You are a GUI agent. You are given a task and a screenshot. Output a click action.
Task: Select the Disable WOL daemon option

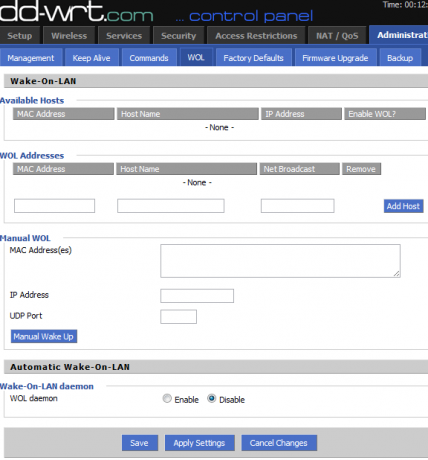coord(212,398)
